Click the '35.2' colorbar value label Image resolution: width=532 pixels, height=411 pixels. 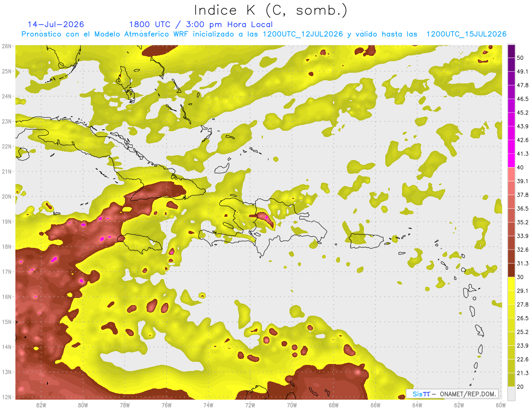coord(523,222)
